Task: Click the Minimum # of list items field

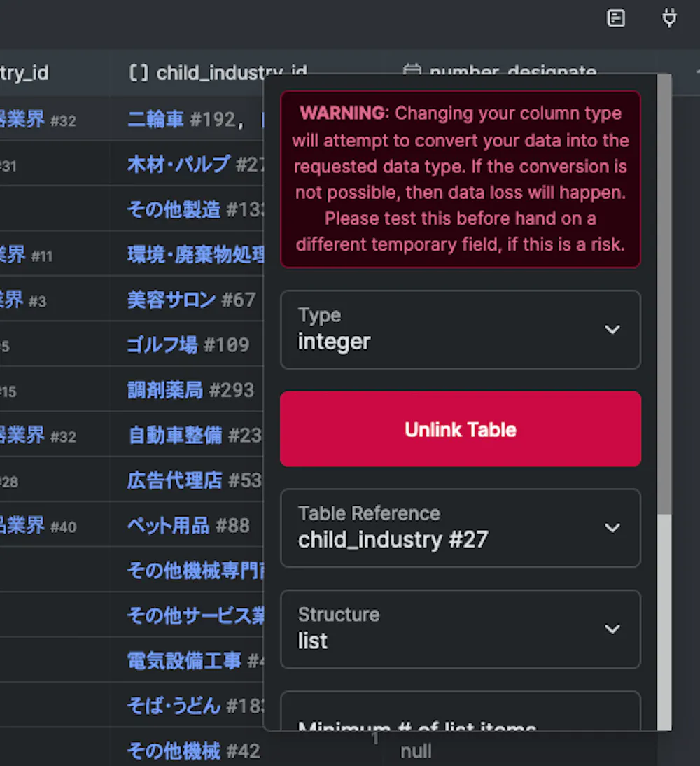Action: 460,711
